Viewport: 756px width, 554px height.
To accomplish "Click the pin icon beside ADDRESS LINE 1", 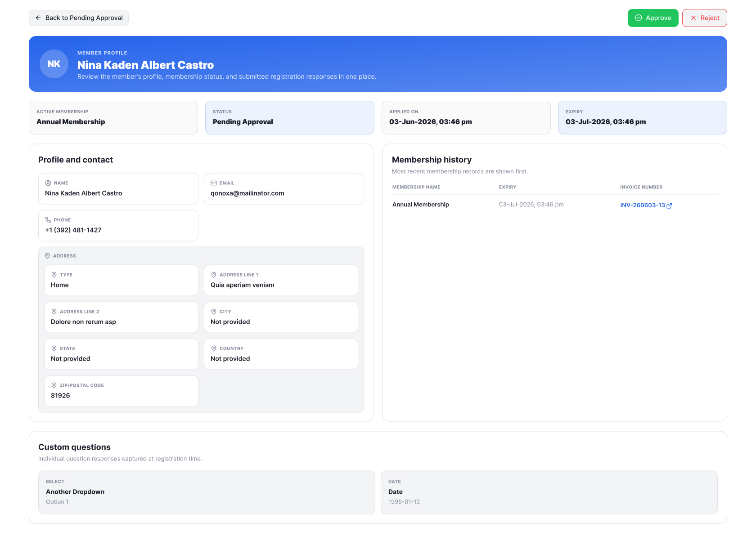I will (x=214, y=275).
